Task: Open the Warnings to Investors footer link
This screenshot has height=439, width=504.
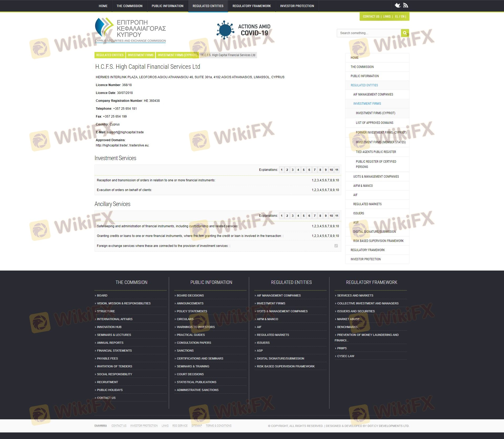Action: (x=196, y=327)
